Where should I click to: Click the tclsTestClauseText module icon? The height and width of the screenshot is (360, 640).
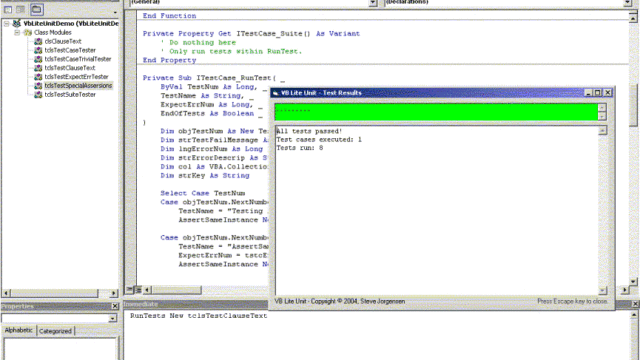click(38, 68)
